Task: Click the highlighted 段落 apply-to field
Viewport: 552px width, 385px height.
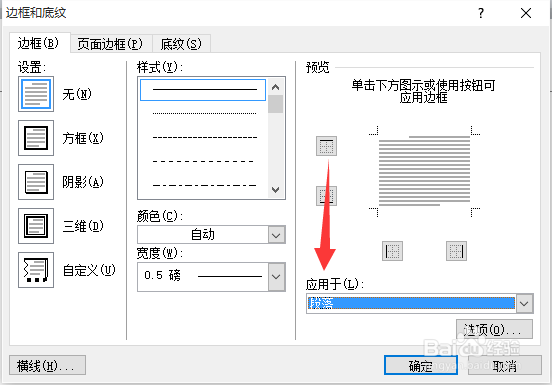Action: coord(411,303)
